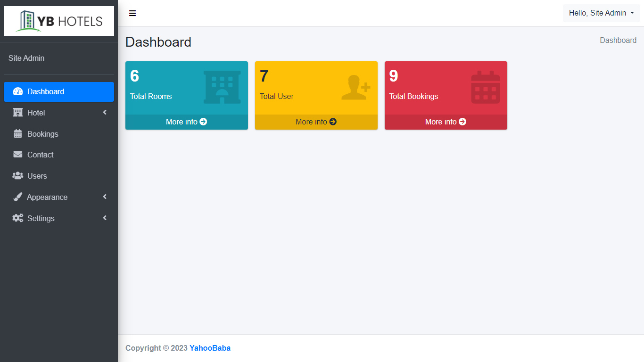This screenshot has height=362, width=644.
Task: Click the Settings gears icon in sidebar
Action: (x=18, y=218)
